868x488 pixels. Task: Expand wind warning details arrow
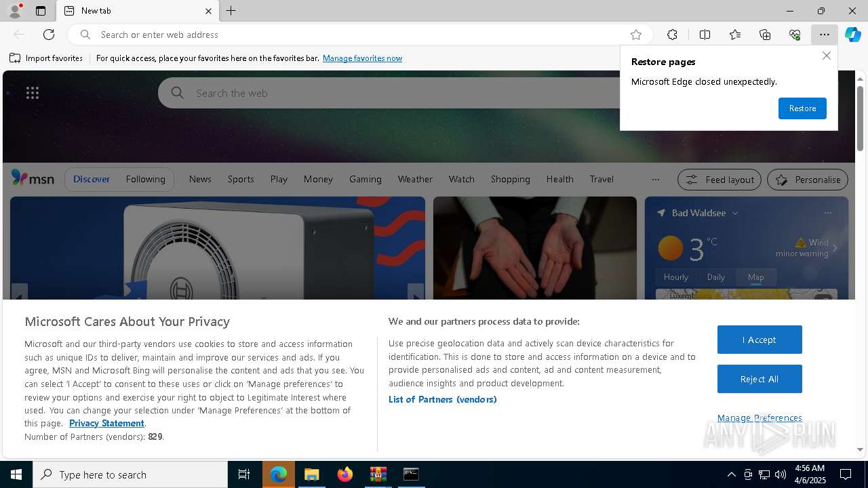click(x=835, y=248)
